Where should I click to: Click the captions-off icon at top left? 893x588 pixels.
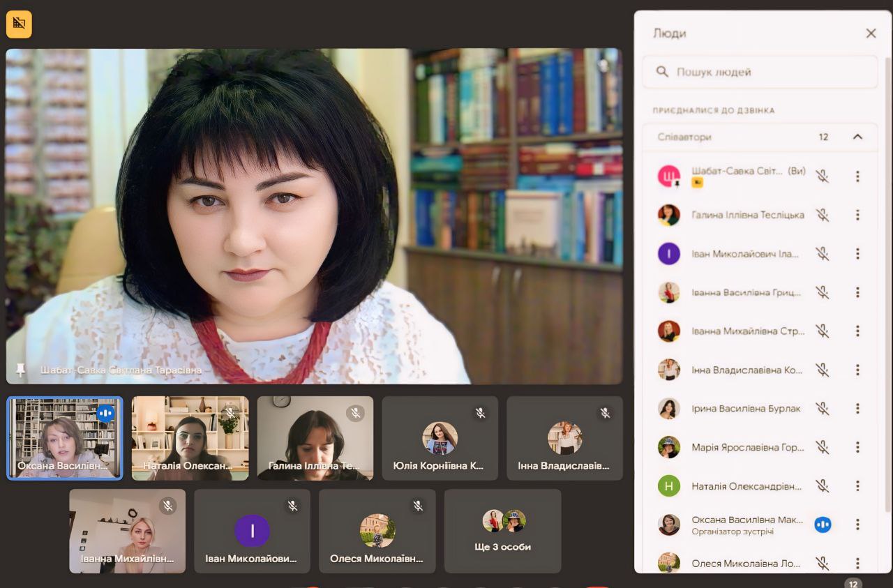(19, 24)
